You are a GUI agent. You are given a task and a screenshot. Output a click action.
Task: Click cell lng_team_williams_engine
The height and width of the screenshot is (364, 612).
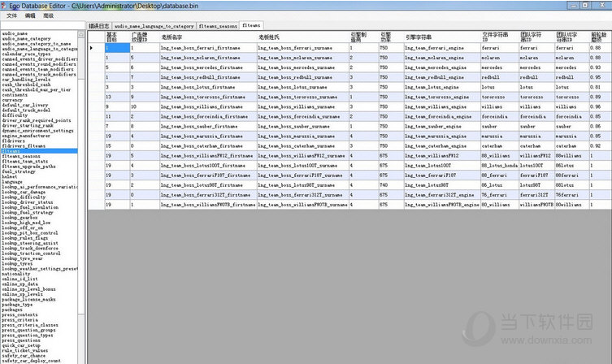pos(442,106)
